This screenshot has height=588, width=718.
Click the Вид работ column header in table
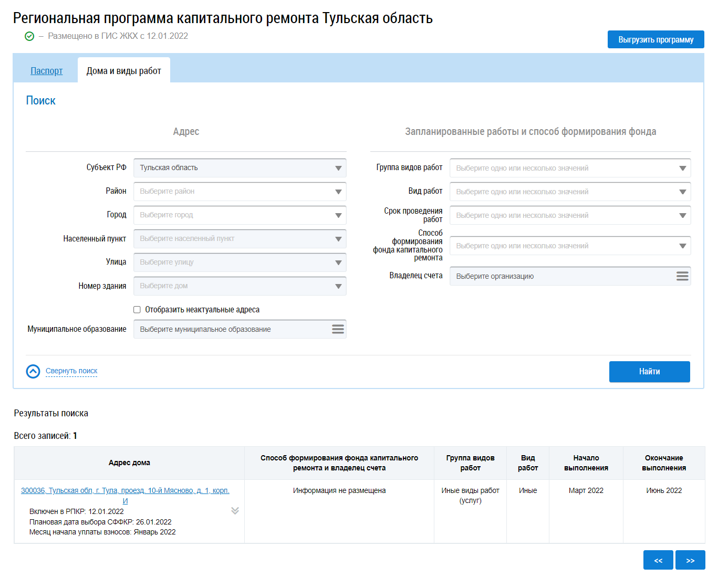pos(528,463)
